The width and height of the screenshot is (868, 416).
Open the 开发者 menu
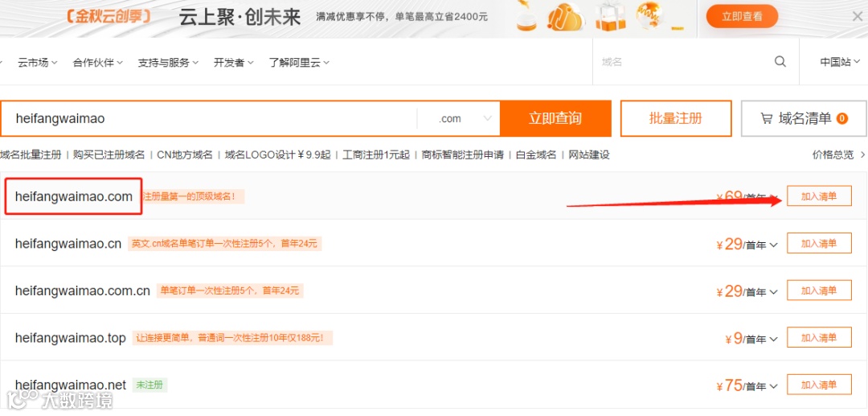(234, 63)
